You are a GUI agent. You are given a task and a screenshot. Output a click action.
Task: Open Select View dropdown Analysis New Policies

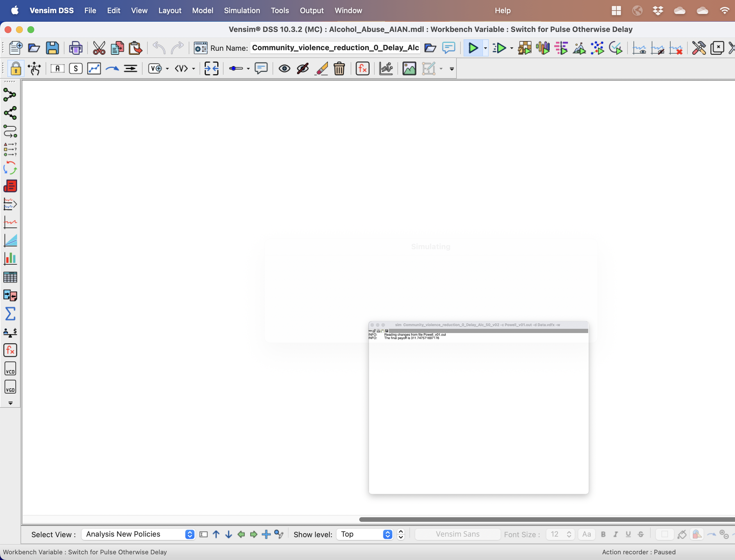click(138, 534)
